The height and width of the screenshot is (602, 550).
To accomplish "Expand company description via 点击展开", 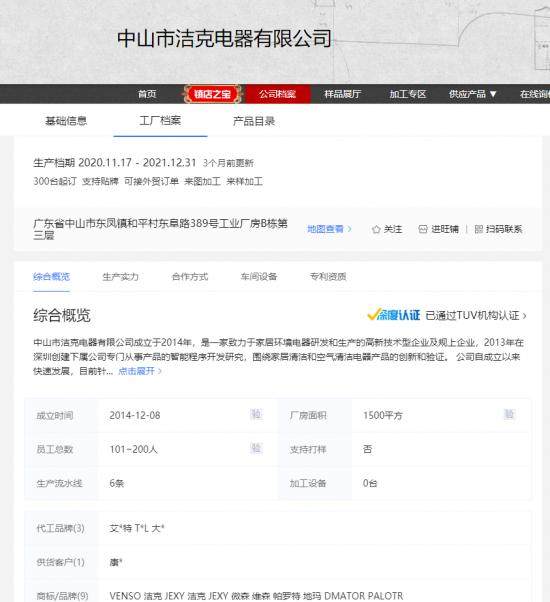I will [140, 371].
